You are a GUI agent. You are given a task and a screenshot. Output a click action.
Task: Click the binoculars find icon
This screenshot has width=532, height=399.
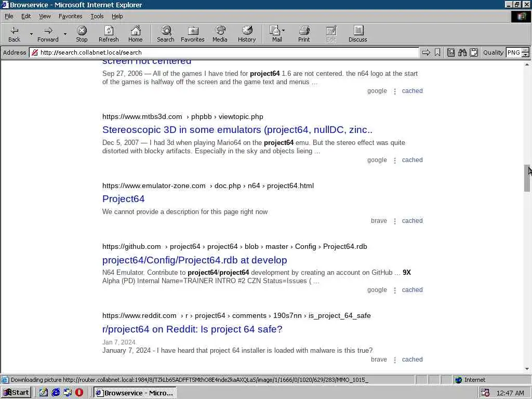pyautogui.click(x=462, y=52)
